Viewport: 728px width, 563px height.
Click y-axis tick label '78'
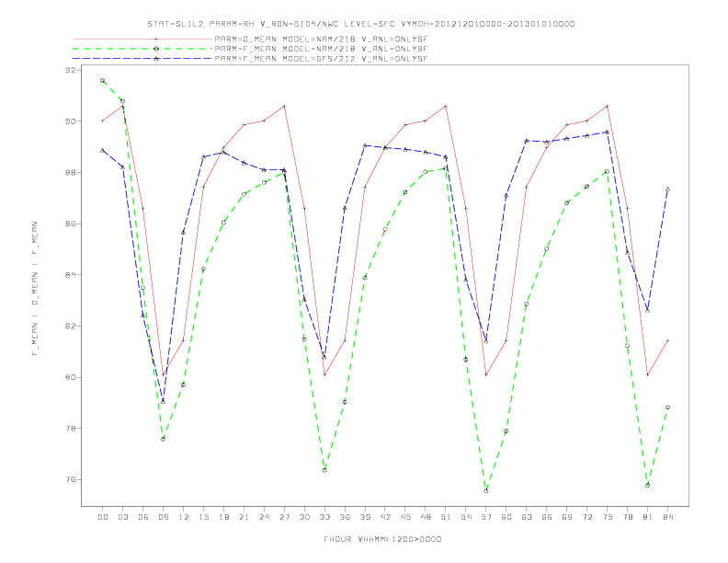tap(70, 429)
